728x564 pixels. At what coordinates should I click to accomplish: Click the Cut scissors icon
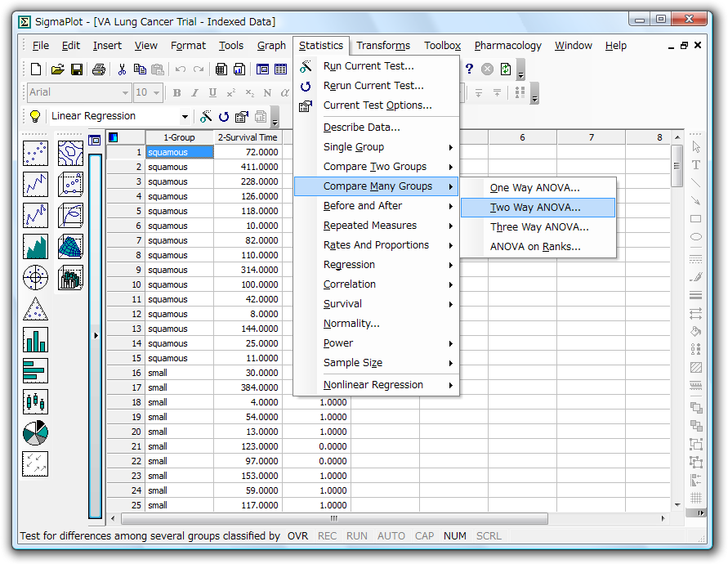122,69
